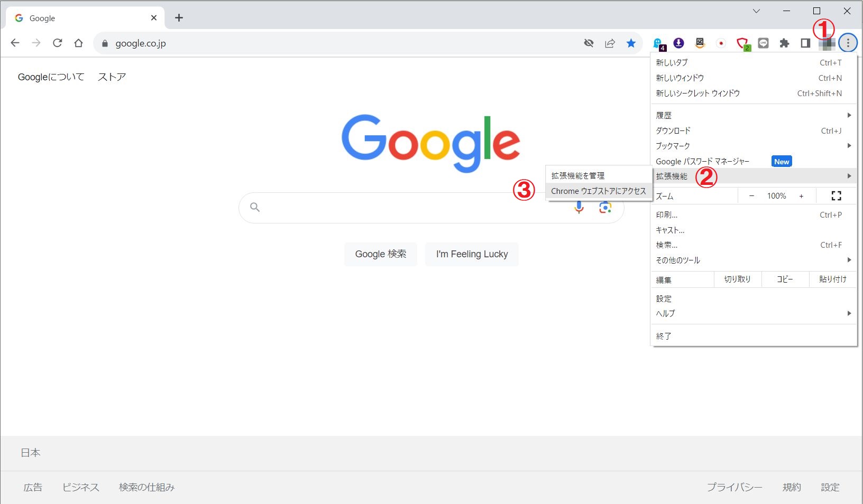Toggle the blue bookmark star

click(x=631, y=43)
